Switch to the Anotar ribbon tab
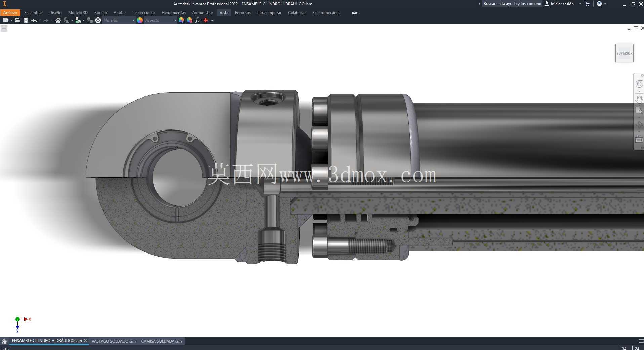This screenshot has width=644, height=350. coord(119,13)
